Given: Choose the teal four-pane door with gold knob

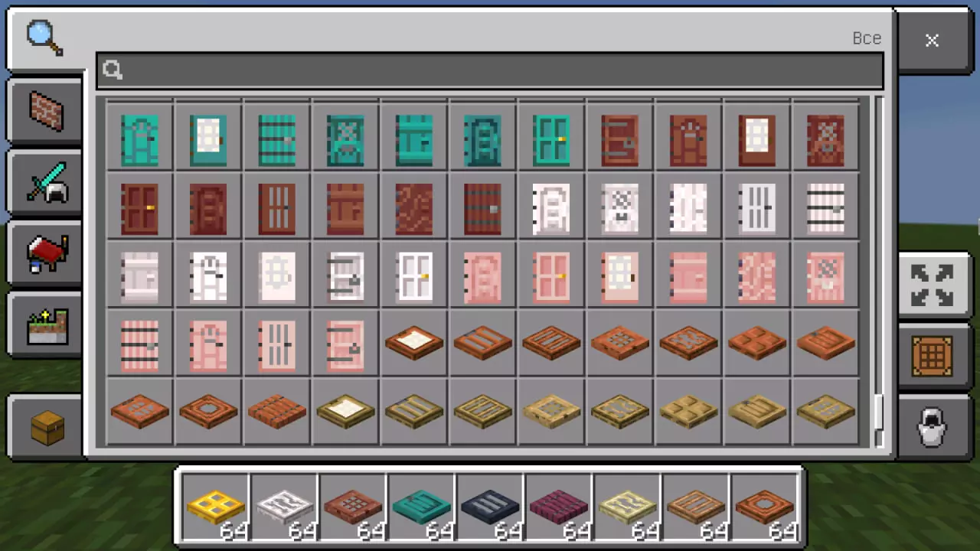Looking at the screenshot, I should tap(551, 140).
